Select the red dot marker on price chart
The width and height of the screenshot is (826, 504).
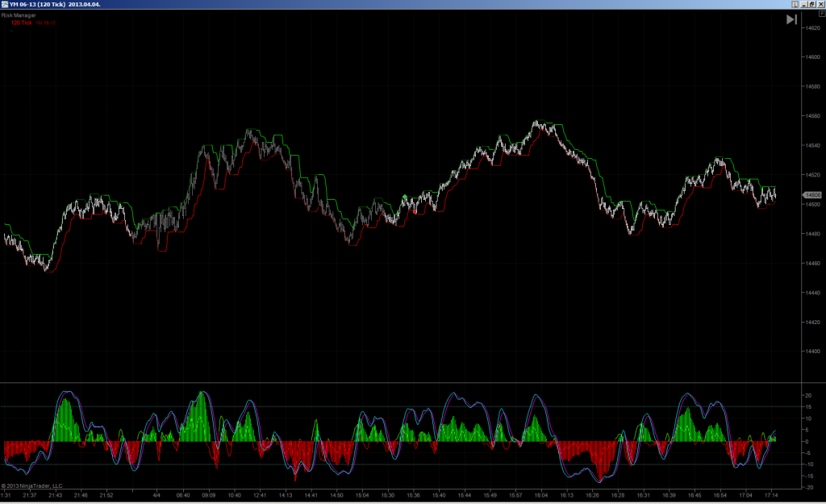pos(415,212)
